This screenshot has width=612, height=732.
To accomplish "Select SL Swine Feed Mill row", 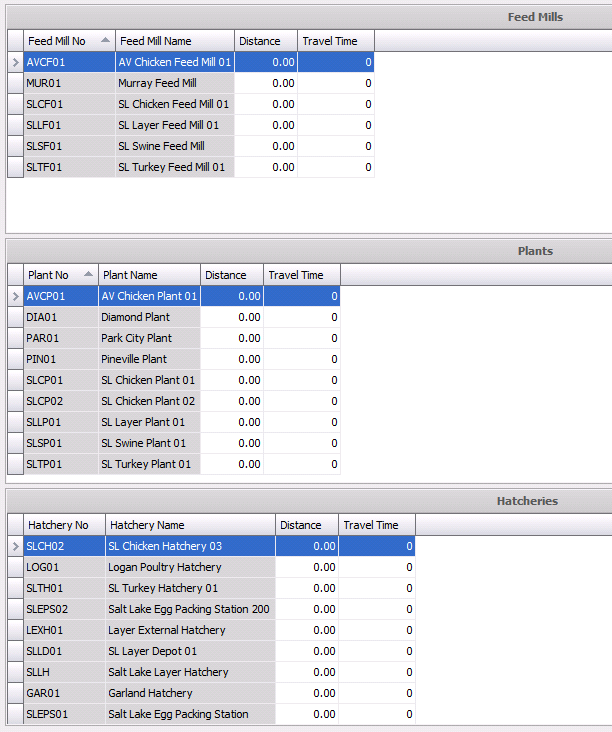I will (x=175, y=146).
